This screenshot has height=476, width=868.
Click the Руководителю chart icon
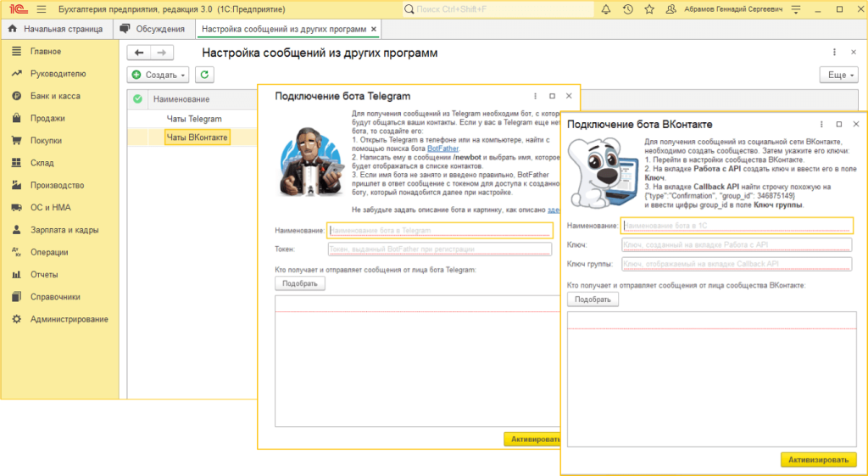[17, 73]
